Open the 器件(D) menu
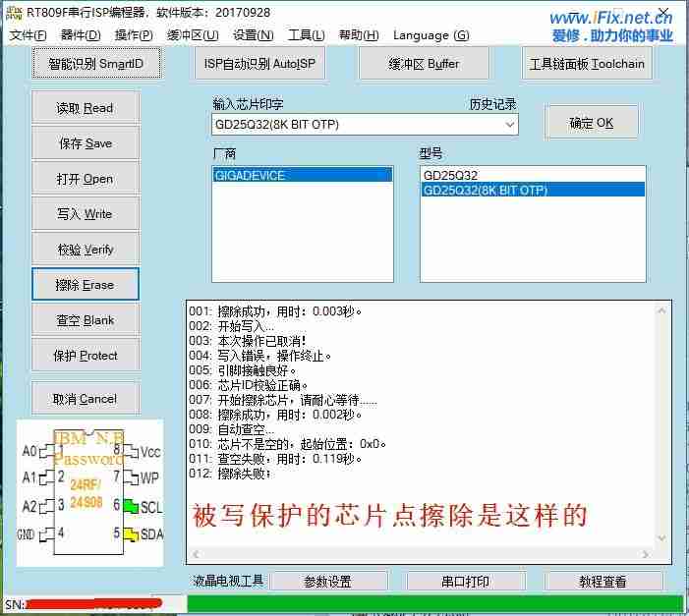This screenshot has width=689, height=616. (81, 35)
